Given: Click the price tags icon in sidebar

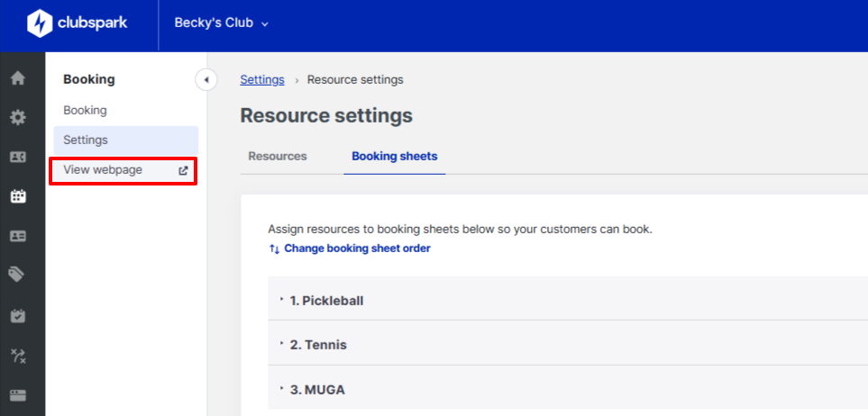Looking at the screenshot, I should [18, 274].
